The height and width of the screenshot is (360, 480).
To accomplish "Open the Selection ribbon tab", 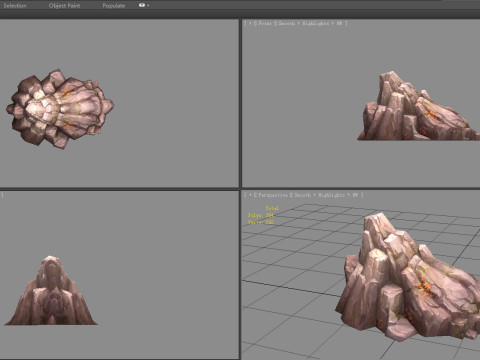I will click(x=15, y=6).
